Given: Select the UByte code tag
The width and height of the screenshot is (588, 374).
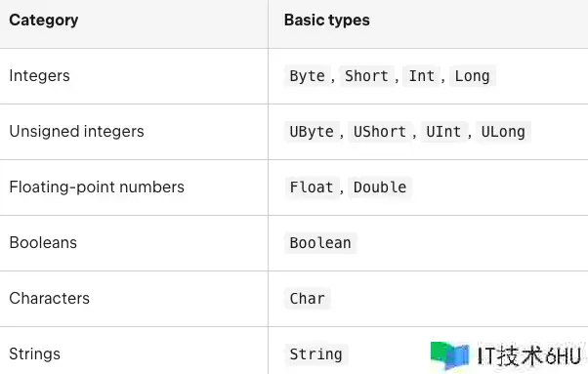Looking at the screenshot, I should tap(312, 132).
